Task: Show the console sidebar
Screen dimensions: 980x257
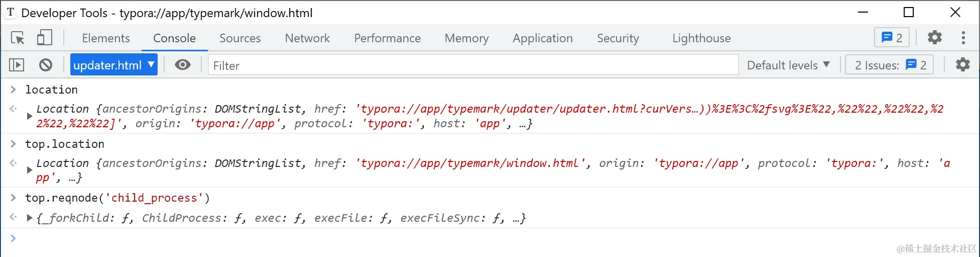Action: 17,65
